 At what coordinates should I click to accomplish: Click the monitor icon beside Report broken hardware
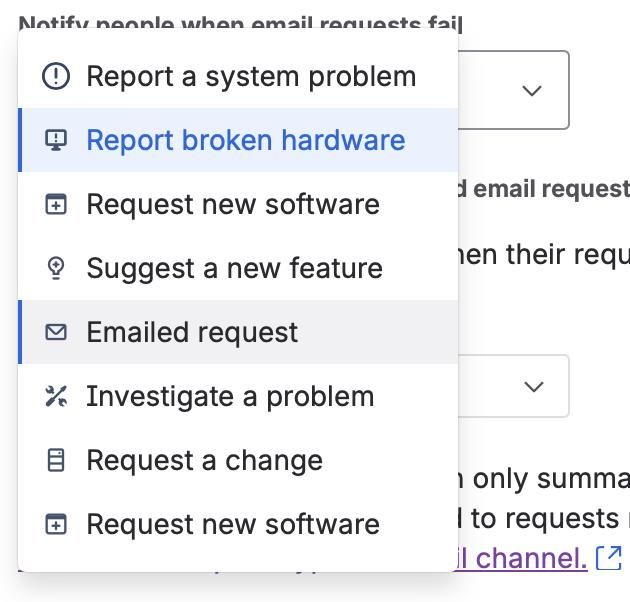(56, 141)
